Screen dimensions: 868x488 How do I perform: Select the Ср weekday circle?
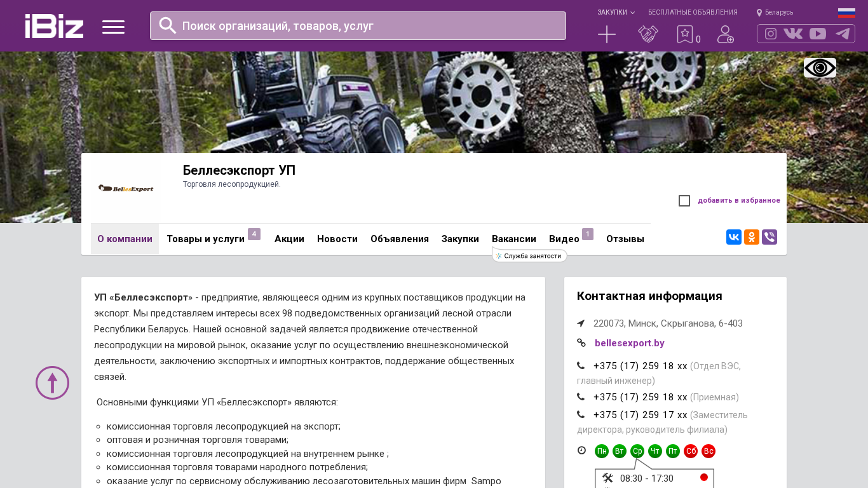[x=637, y=451]
